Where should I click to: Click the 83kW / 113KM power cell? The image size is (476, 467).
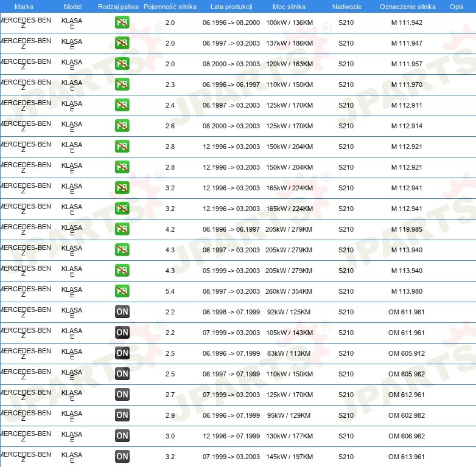(289, 354)
